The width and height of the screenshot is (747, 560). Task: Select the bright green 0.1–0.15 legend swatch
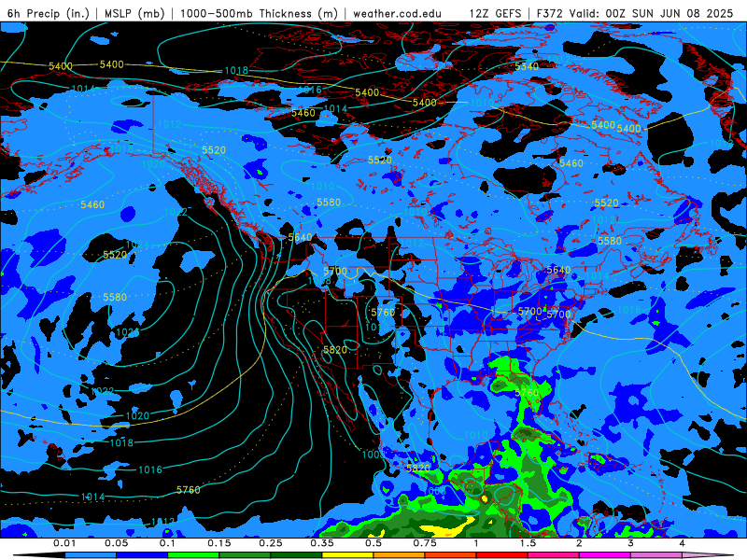coord(193,555)
